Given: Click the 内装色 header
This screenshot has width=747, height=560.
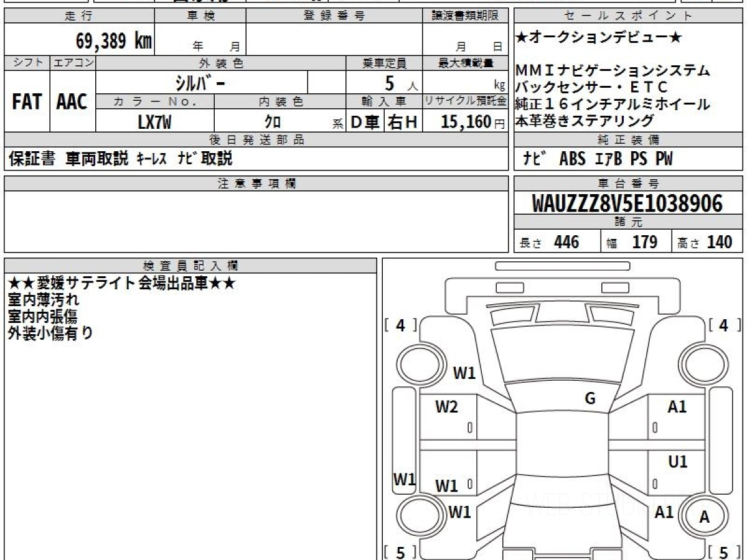Looking at the screenshot, I should coord(280,101).
